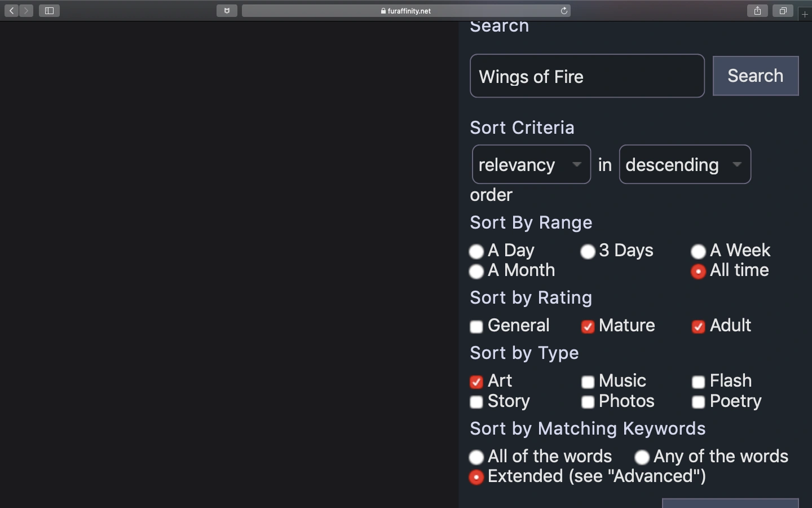
Task: Reload the page with refresh icon
Action: pos(564,11)
